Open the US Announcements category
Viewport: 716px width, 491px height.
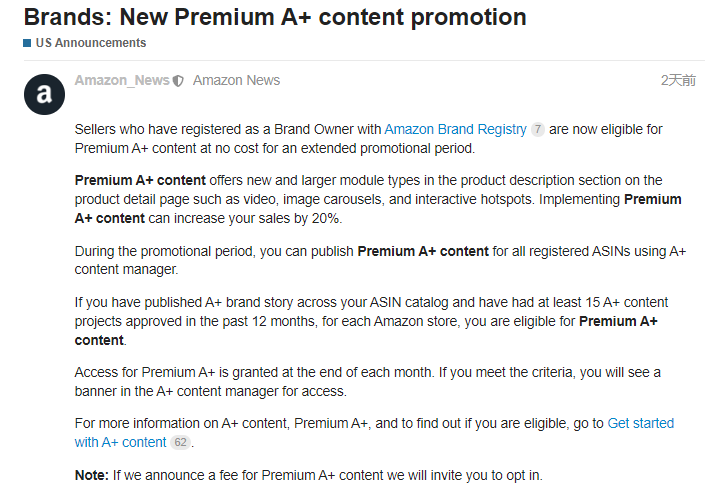[91, 43]
